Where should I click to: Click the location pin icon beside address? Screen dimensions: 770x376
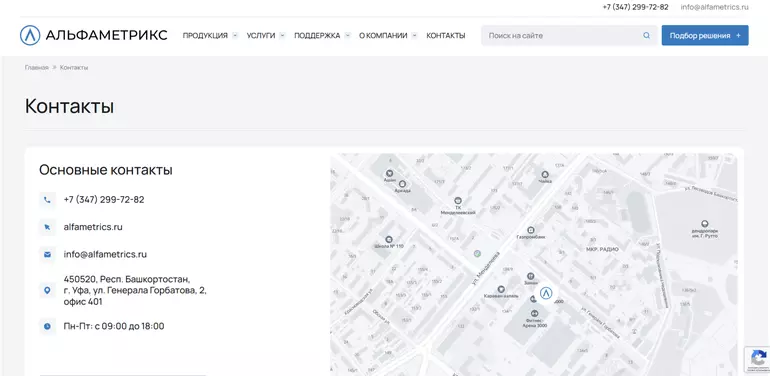click(x=47, y=291)
